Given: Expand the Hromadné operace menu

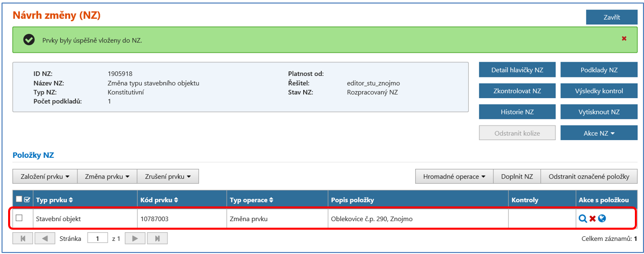Looking at the screenshot, I should [454, 177].
